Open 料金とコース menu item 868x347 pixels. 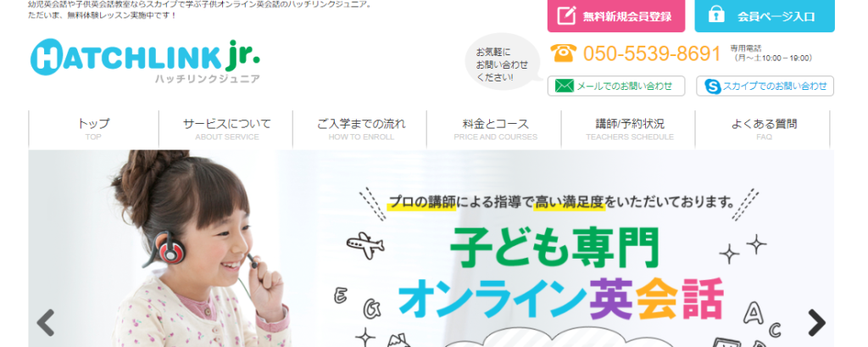click(495, 129)
